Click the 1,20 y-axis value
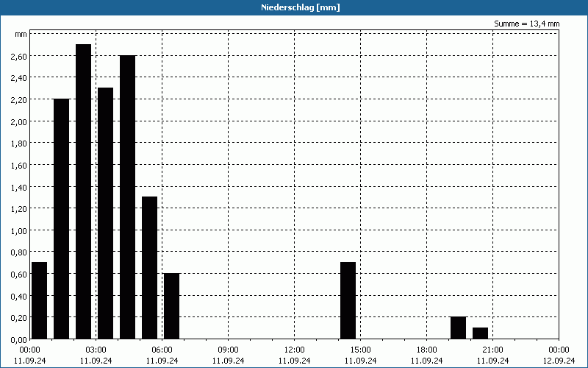The height and width of the screenshot is (368, 588). point(19,208)
